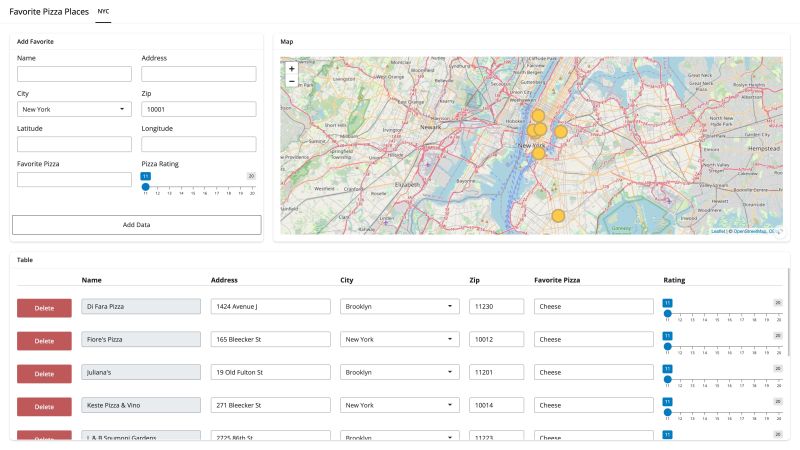This screenshot has height=450, width=800.
Task: Click rating slider handle for Juliana's
Action: pyautogui.click(x=667, y=379)
